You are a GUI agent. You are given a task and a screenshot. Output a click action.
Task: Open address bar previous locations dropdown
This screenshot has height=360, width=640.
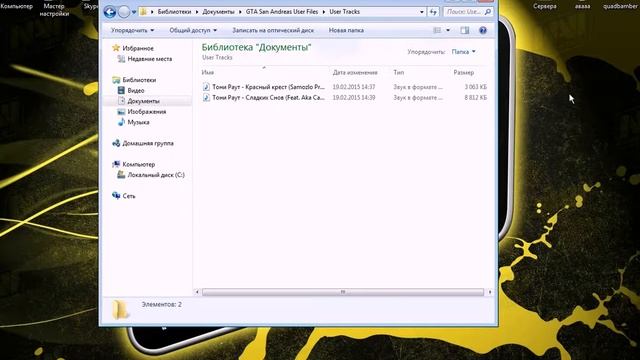point(422,12)
